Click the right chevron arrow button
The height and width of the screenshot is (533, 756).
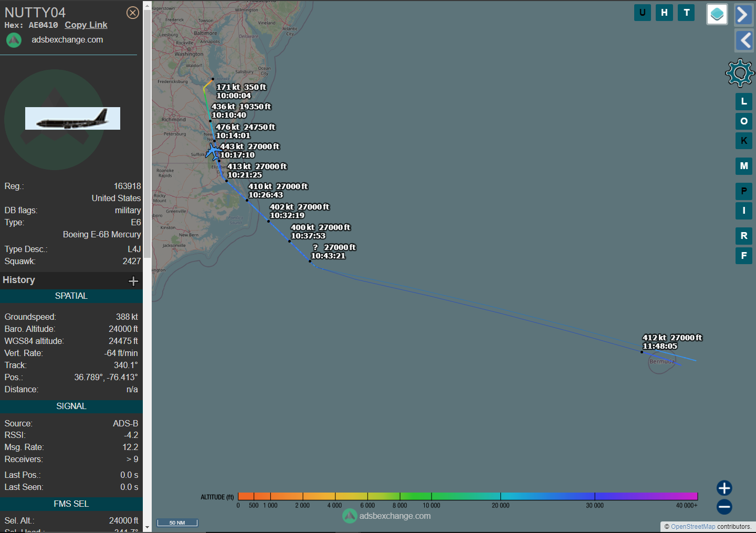(x=743, y=15)
